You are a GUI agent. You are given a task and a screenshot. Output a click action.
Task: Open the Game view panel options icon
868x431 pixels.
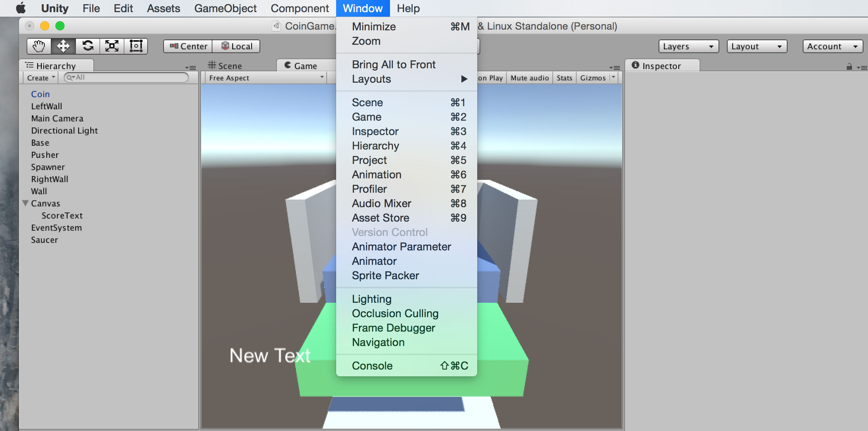click(615, 68)
